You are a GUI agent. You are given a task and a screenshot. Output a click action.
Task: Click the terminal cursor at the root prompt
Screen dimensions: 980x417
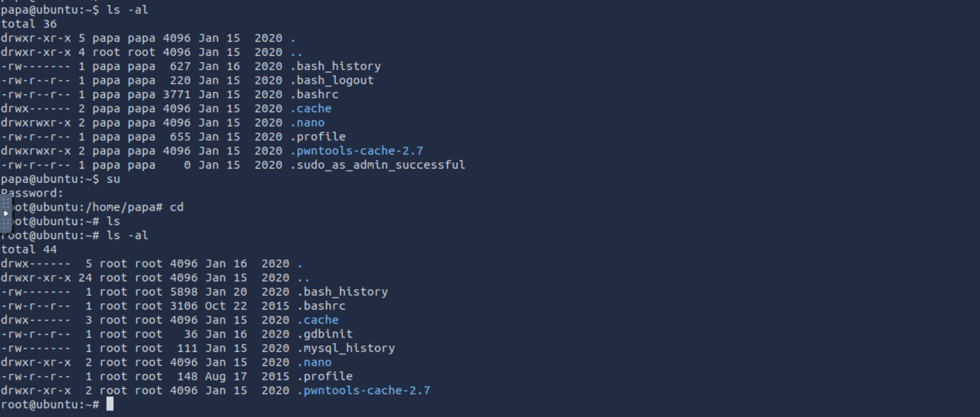point(110,404)
